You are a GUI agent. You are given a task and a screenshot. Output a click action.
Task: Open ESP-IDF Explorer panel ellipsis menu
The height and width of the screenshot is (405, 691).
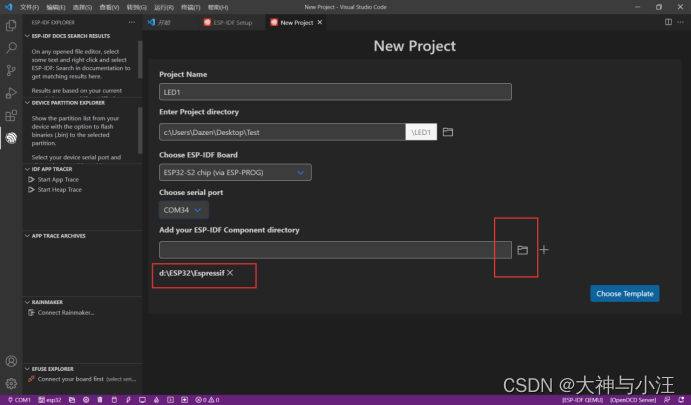tap(132, 22)
